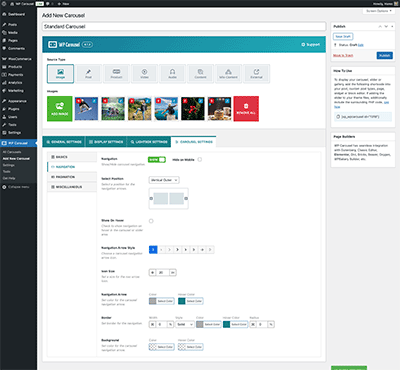Open WooCommerce in the admin sidebar

[18, 59]
